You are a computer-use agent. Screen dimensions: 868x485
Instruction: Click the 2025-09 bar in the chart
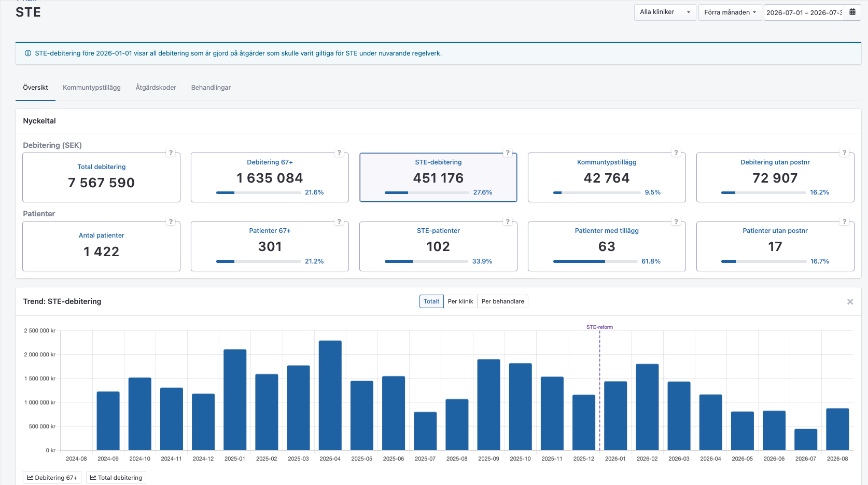[488, 405]
